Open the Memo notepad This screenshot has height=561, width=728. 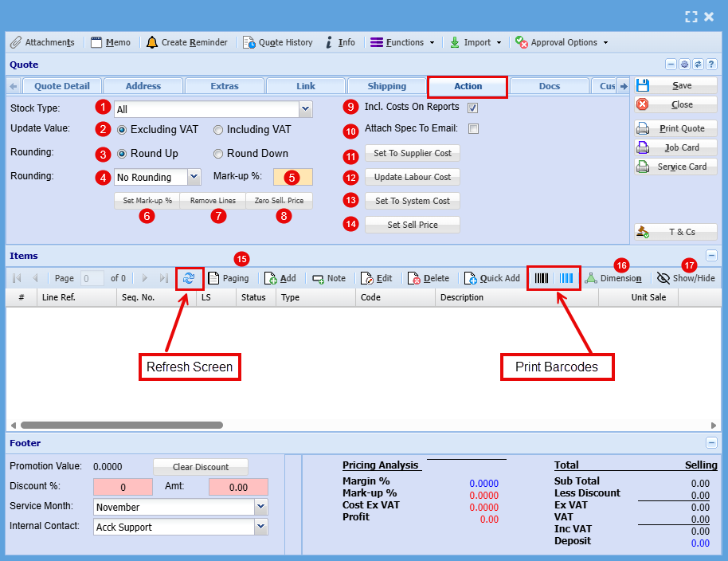[111, 42]
